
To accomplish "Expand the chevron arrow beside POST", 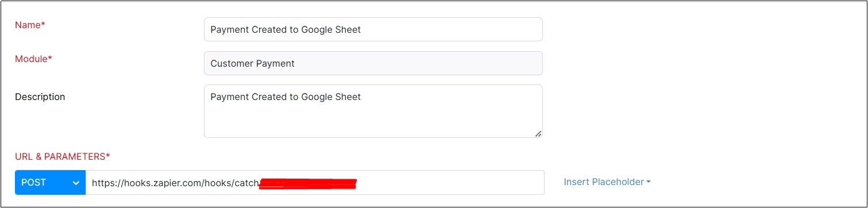I will [76, 183].
